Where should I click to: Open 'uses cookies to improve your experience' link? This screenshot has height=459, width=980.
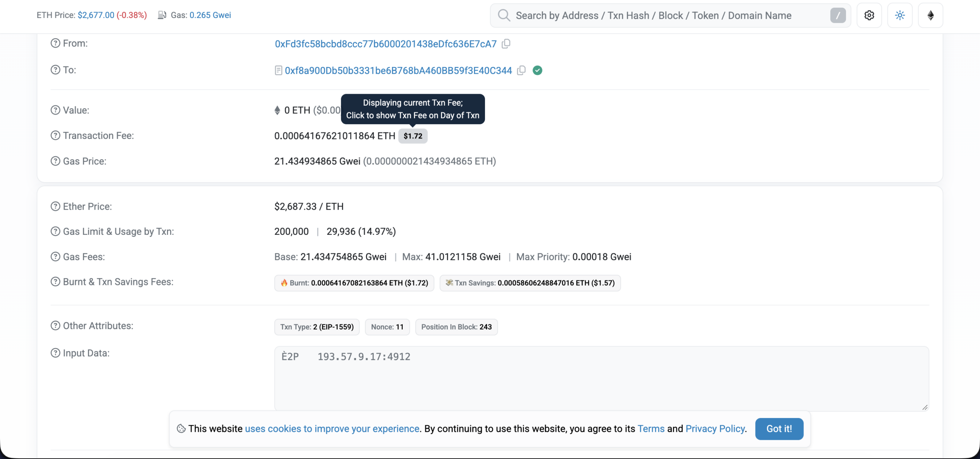(x=332, y=429)
